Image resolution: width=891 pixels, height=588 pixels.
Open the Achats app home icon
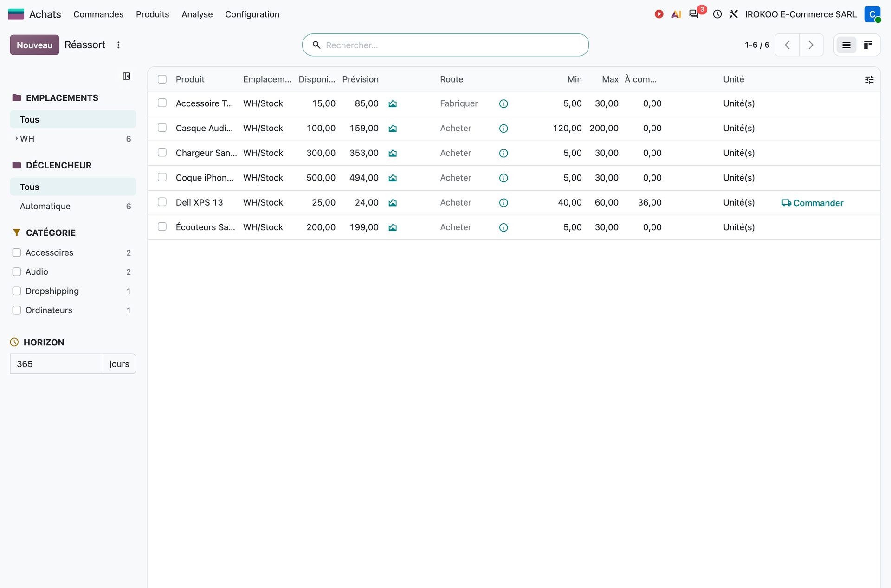click(16, 14)
